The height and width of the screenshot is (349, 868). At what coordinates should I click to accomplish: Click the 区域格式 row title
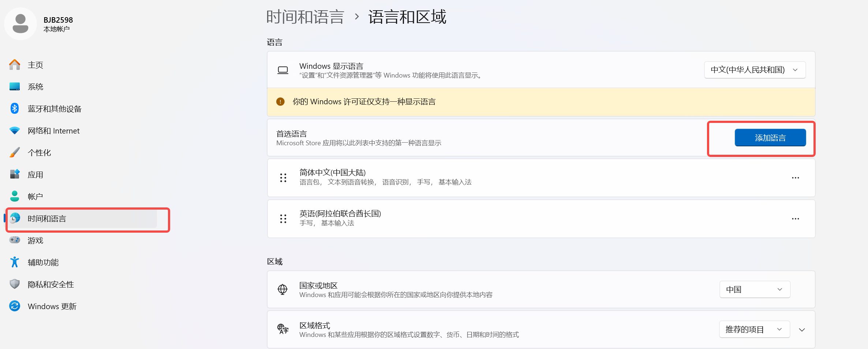tap(315, 325)
